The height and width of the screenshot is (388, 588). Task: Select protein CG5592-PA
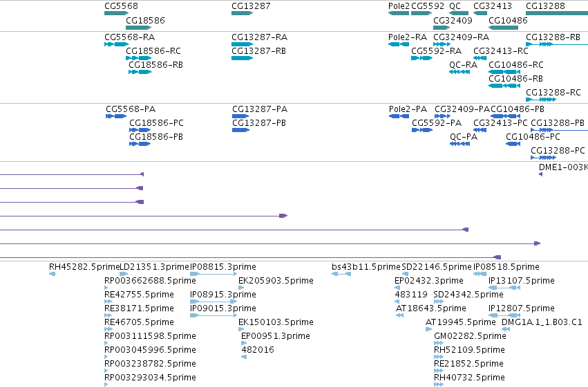point(422,130)
